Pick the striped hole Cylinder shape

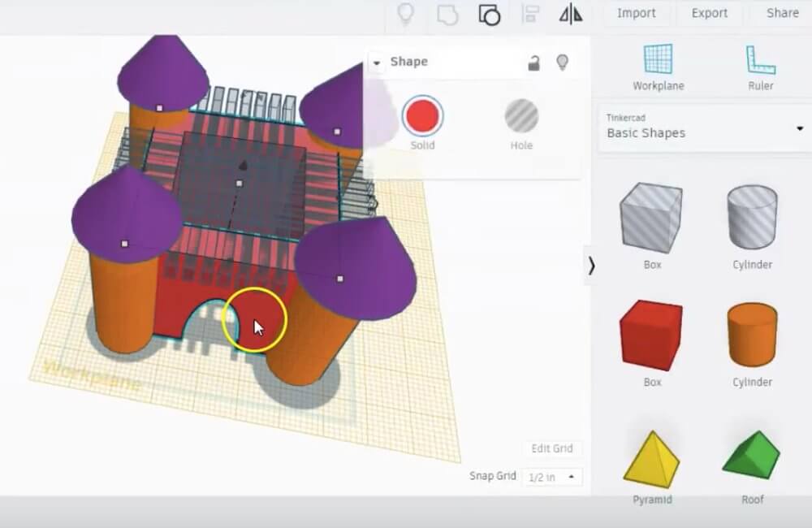751,217
